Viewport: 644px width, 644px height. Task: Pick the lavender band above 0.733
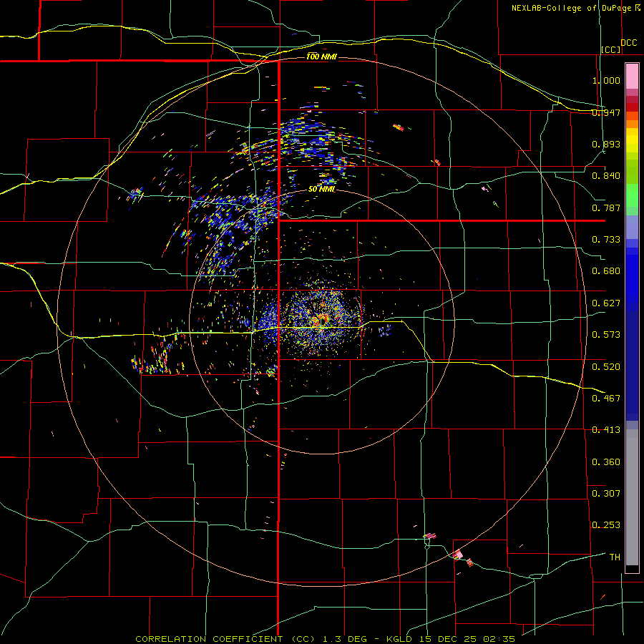(632, 227)
